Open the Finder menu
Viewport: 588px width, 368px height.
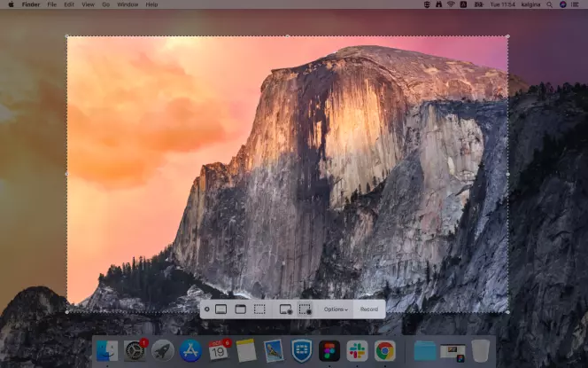(31, 4)
